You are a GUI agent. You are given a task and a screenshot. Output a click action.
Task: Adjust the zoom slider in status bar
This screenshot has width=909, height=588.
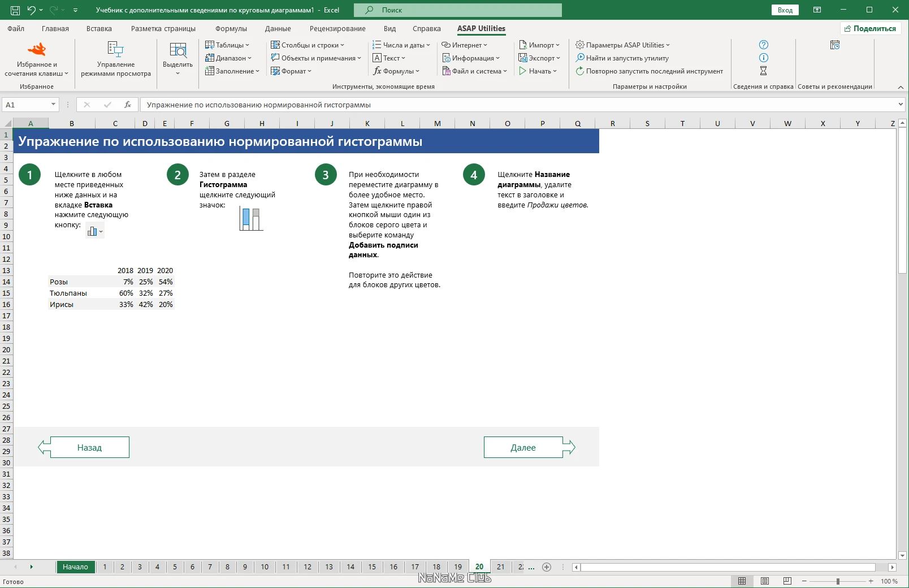pyautogui.click(x=838, y=581)
